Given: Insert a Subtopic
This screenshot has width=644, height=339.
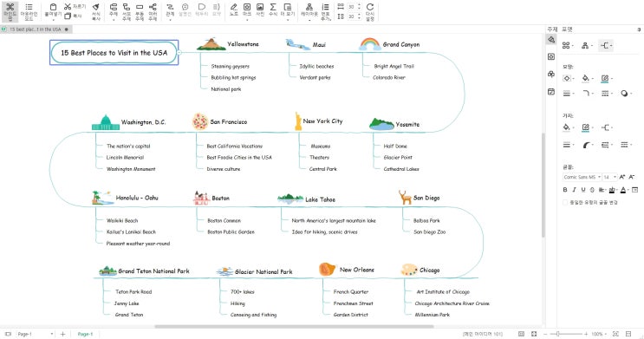Looking at the screenshot, I should pyautogui.click(x=127, y=11).
